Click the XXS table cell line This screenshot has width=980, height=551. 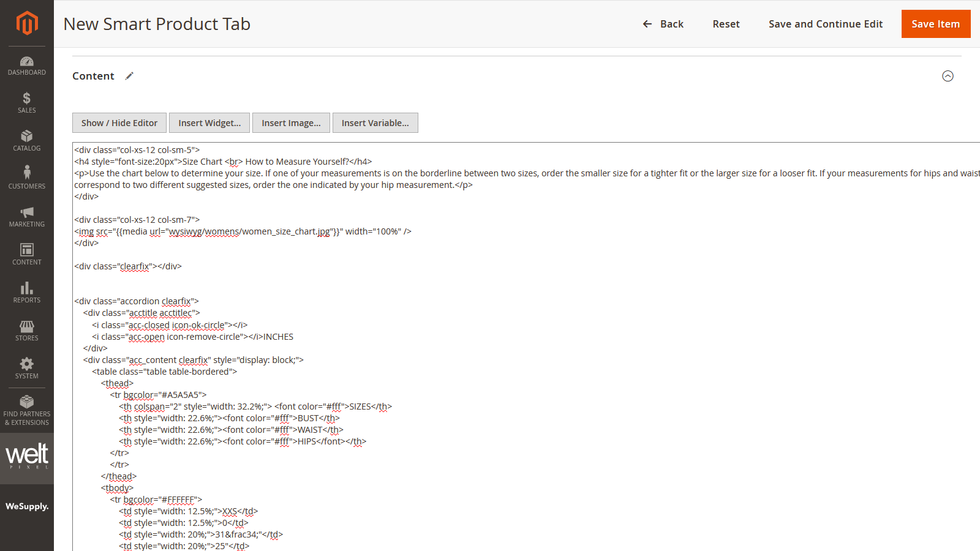tap(189, 511)
